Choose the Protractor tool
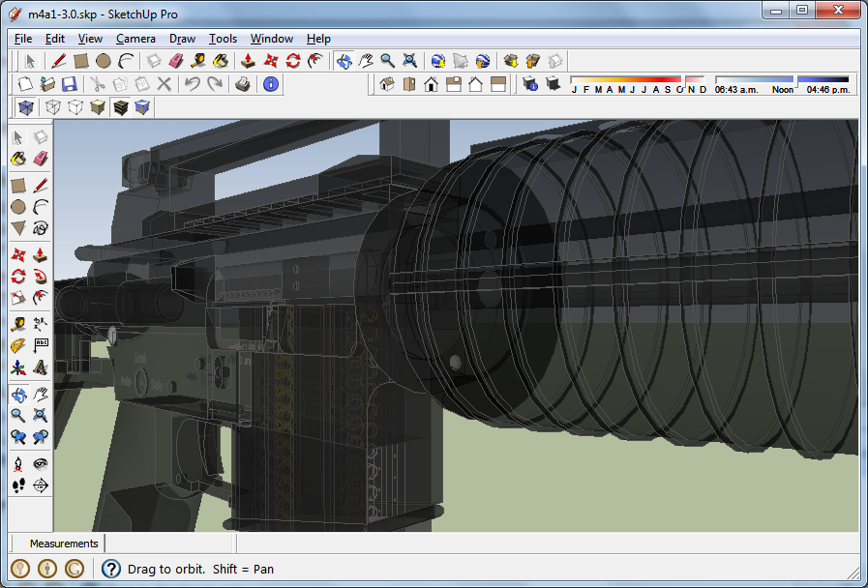Screen dimensions: 868x588 coord(18,345)
